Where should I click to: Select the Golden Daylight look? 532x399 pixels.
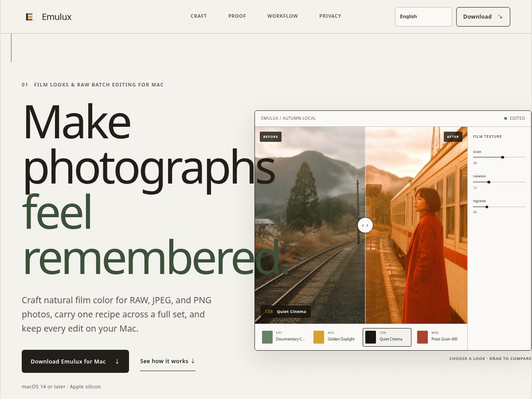point(336,337)
